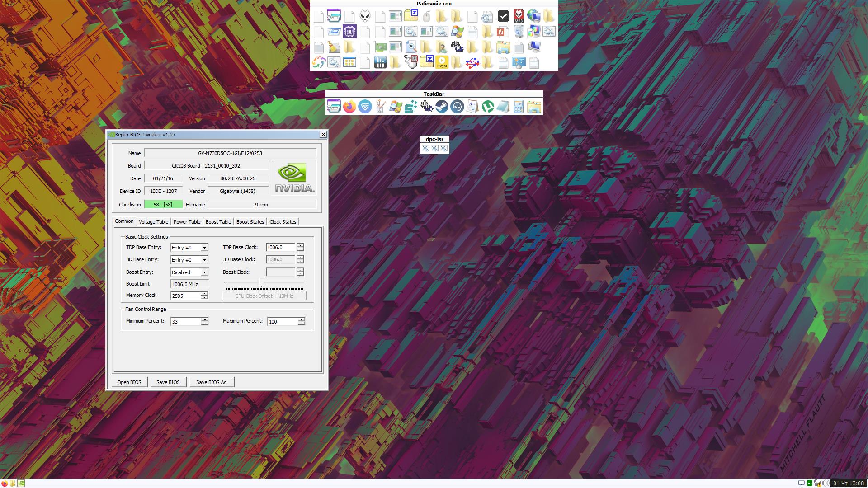Click the NVIDIA logo in BIOS Tweaker

click(294, 178)
